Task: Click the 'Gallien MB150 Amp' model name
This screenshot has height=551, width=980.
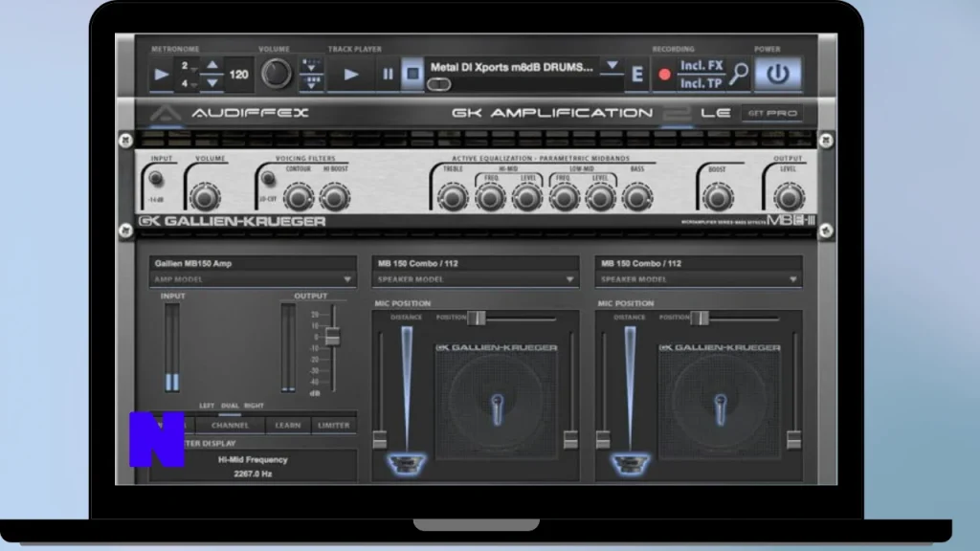Action: point(193,264)
